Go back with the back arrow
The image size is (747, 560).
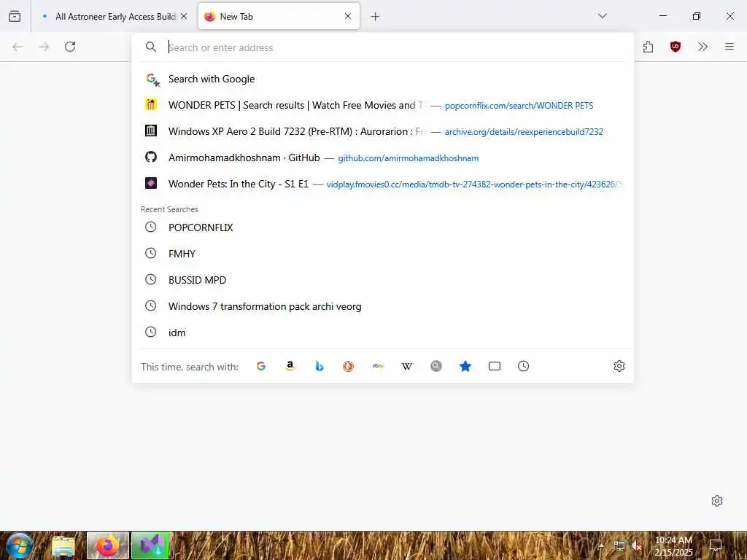tap(18, 47)
